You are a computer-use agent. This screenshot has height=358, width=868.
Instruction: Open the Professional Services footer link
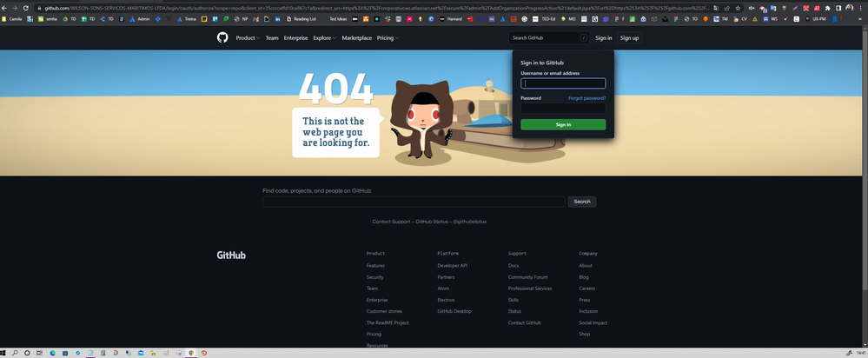tap(530, 288)
